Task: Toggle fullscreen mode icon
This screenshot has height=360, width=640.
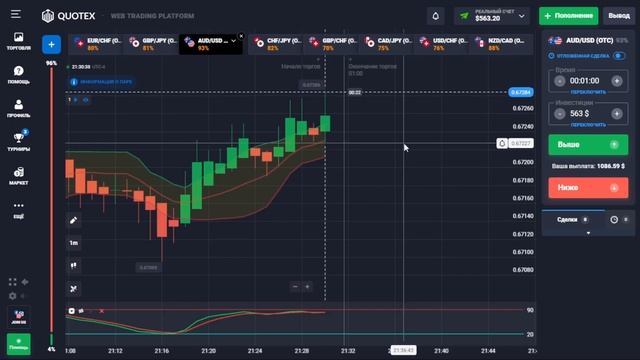Action: click(13, 282)
